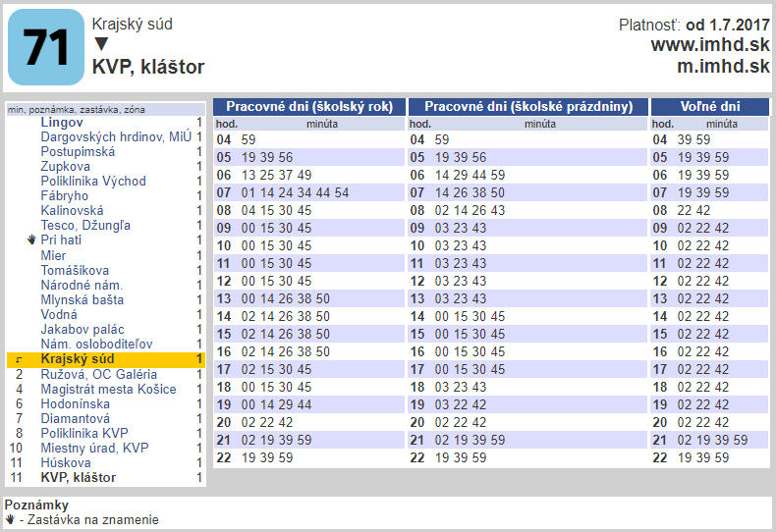Open the Lingov stop
This screenshot has height=532, width=776.
pos(61,123)
